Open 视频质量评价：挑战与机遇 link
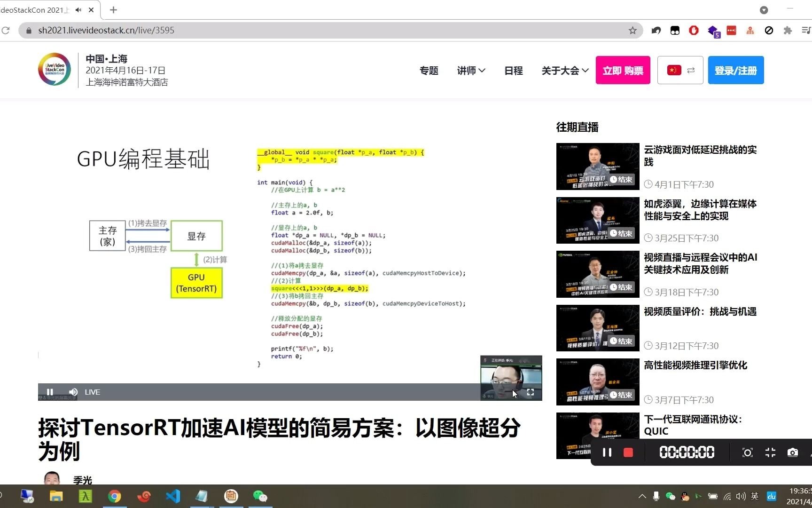The width and height of the screenshot is (812, 508). tap(700, 311)
